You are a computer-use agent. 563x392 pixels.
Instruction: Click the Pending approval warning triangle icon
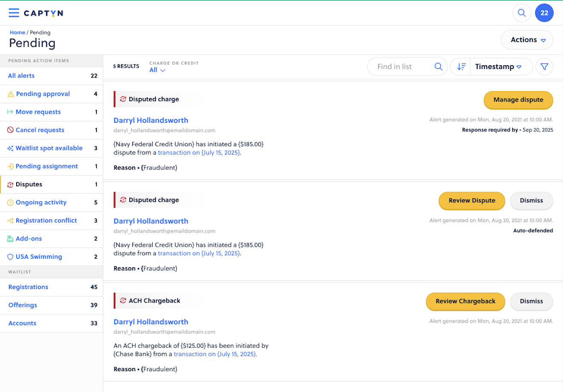click(x=11, y=94)
